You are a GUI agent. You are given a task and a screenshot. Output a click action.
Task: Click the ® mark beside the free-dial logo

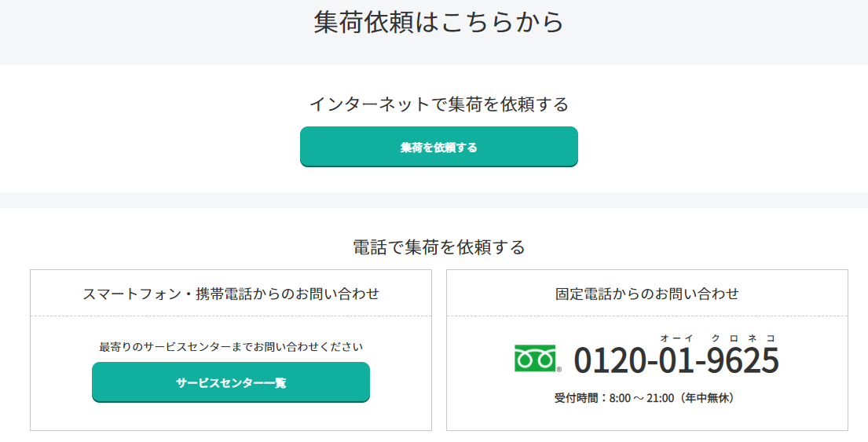click(559, 369)
